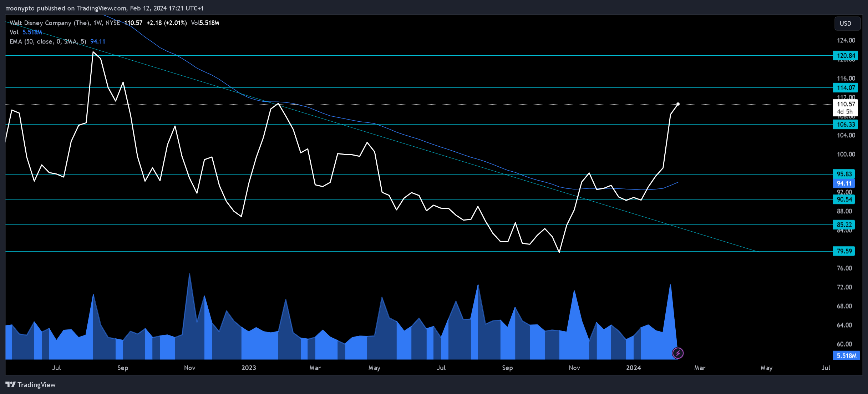Click the TradingView logo at bottom left
The image size is (868, 394).
point(31,385)
